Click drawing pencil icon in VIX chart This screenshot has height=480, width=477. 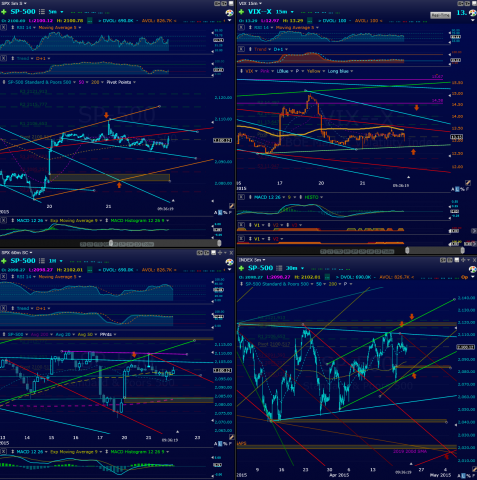pyautogui.click(x=468, y=183)
